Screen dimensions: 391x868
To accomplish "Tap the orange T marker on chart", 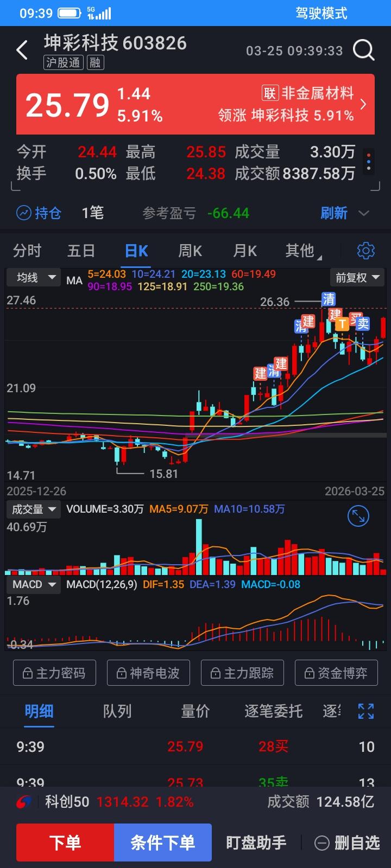I will (342, 324).
